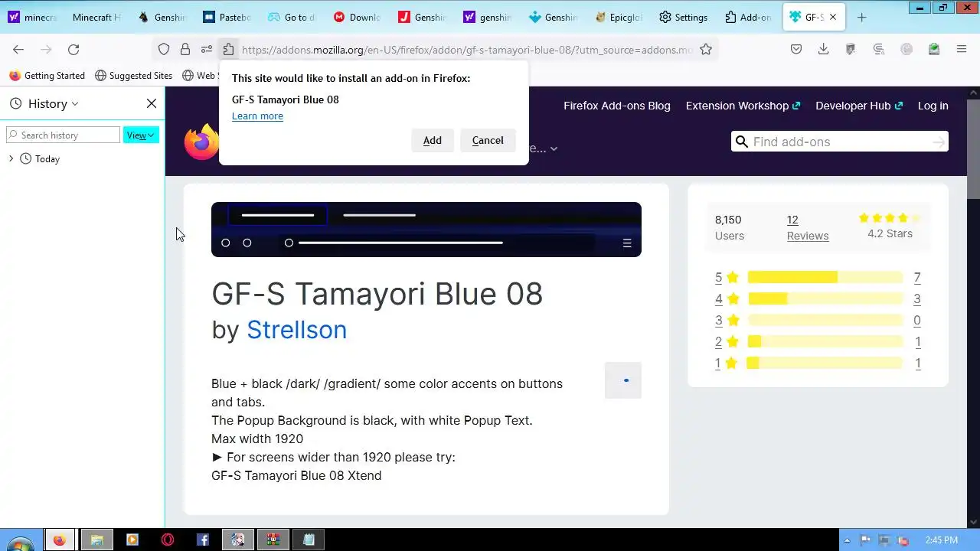Open the Save to Pocket icon
The height and width of the screenshot is (551, 980).
pos(796,49)
